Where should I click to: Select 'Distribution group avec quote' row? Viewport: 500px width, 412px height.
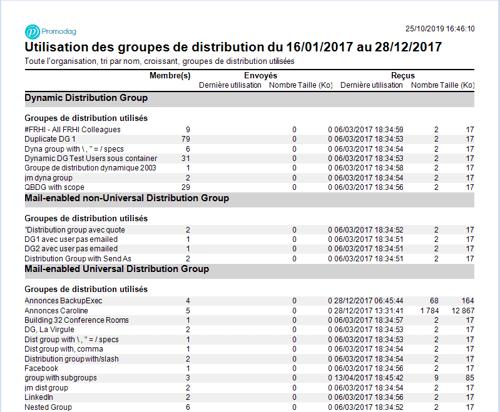(249, 230)
